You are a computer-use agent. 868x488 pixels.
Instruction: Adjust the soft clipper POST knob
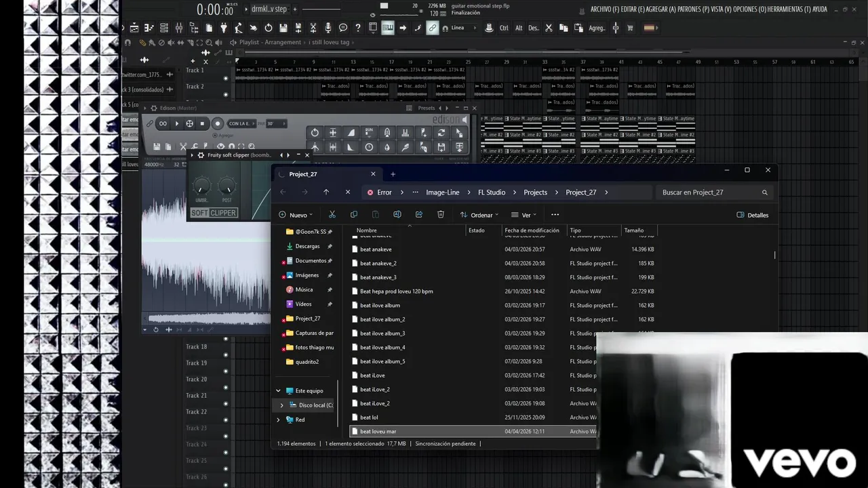[226, 186]
